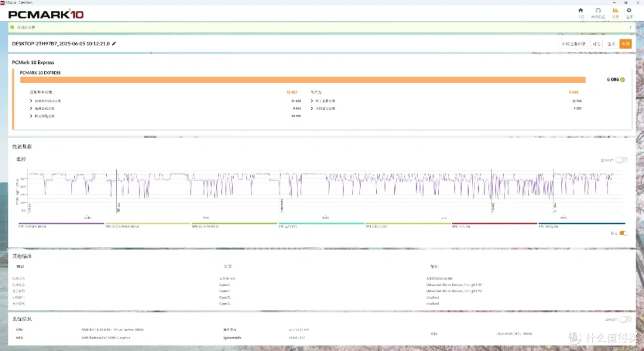Open the Options gear icon
644x351 pixels.
tap(629, 11)
